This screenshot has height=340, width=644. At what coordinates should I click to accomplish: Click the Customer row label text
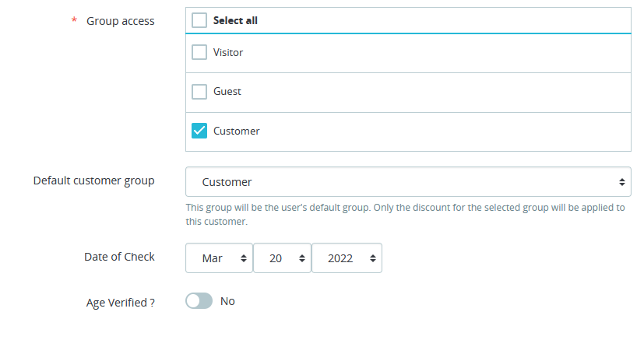(x=237, y=131)
